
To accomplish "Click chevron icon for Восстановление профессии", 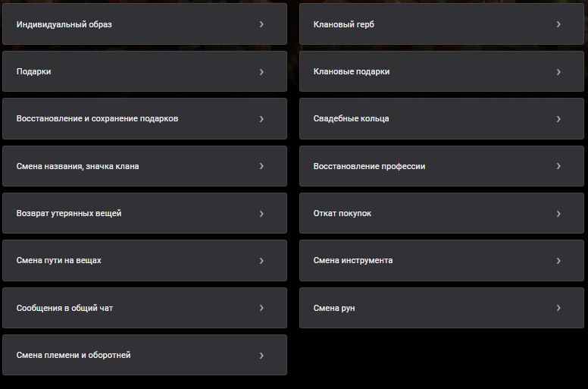I will [x=558, y=166].
